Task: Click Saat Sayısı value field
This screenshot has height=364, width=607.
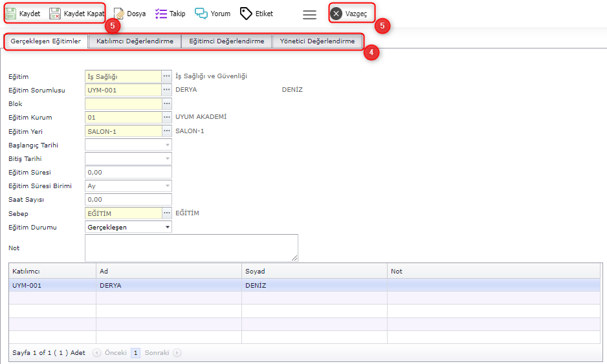Action: (x=128, y=199)
